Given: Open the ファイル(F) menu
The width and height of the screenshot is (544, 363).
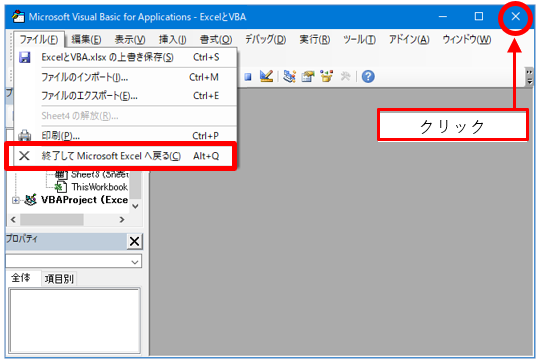Looking at the screenshot, I should [x=39, y=40].
